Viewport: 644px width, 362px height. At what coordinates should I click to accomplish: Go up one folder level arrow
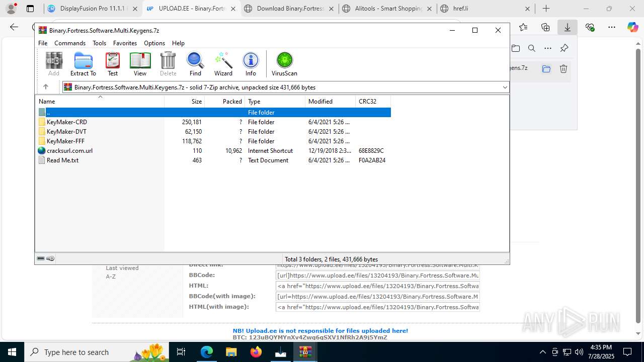(45, 87)
